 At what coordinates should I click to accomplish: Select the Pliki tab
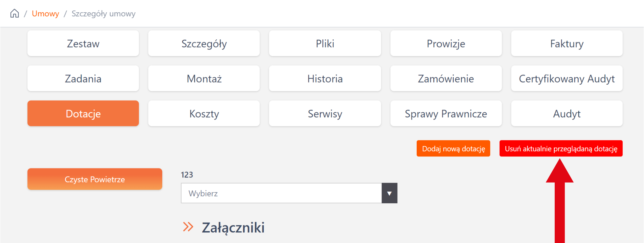click(325, 43)
